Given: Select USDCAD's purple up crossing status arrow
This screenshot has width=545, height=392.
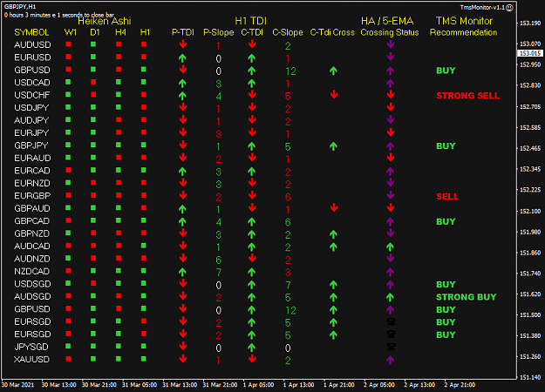Looking at the screenshot, I should click(390, 83).
